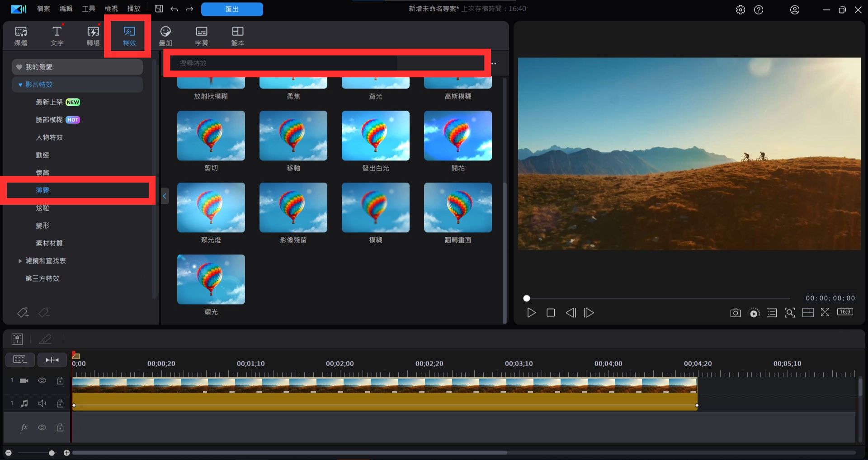
Task: Open the 16:9 aspect ratio dropdown
Action: point(844,312)
